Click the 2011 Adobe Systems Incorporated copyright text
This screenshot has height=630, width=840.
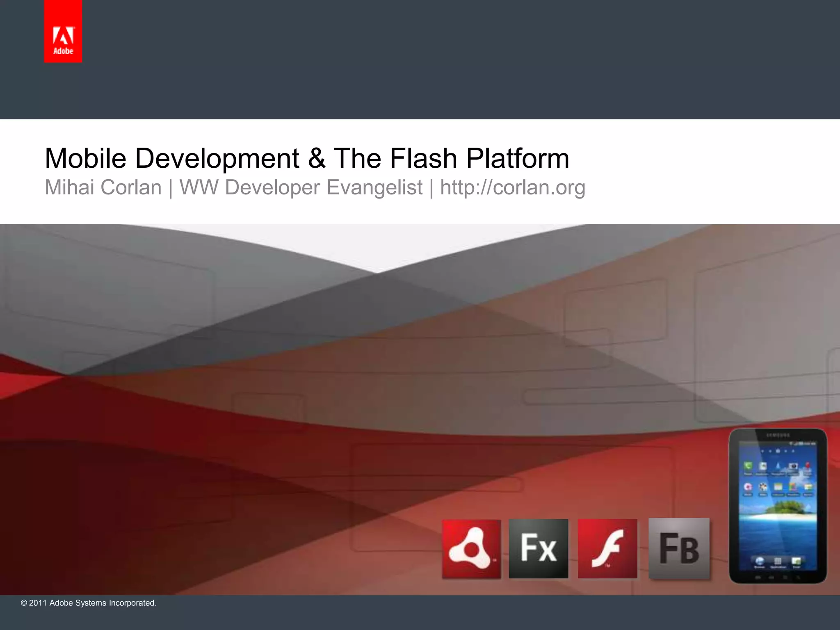(89, 603)
